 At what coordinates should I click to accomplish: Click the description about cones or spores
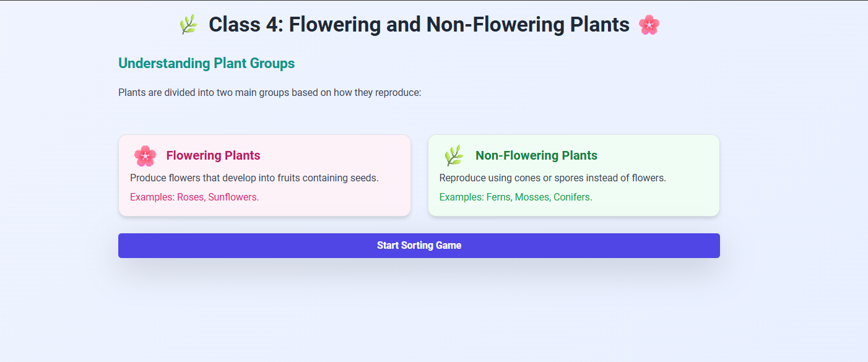[x=552, y=178]
